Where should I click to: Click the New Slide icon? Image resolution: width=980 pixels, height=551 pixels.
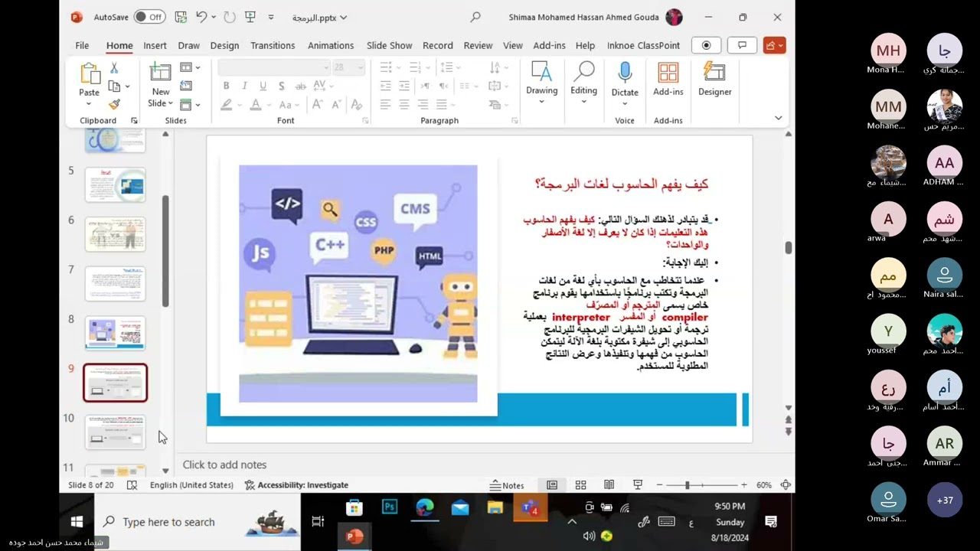161,73
